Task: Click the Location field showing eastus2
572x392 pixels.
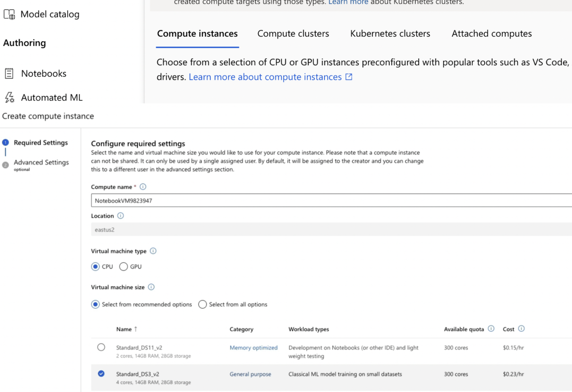Action: click(x=331, y=229)
